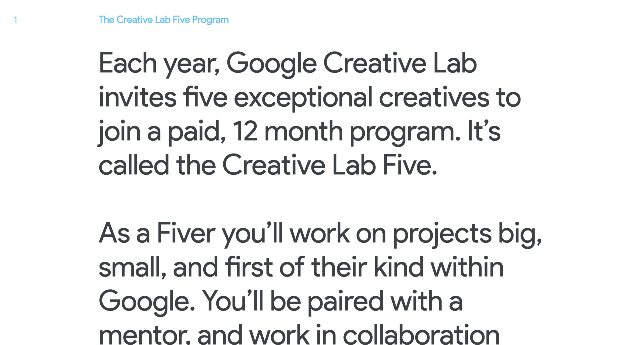Click the word 'invites' in the opening paragraph

pyautogui.click(x=138, y=97)
